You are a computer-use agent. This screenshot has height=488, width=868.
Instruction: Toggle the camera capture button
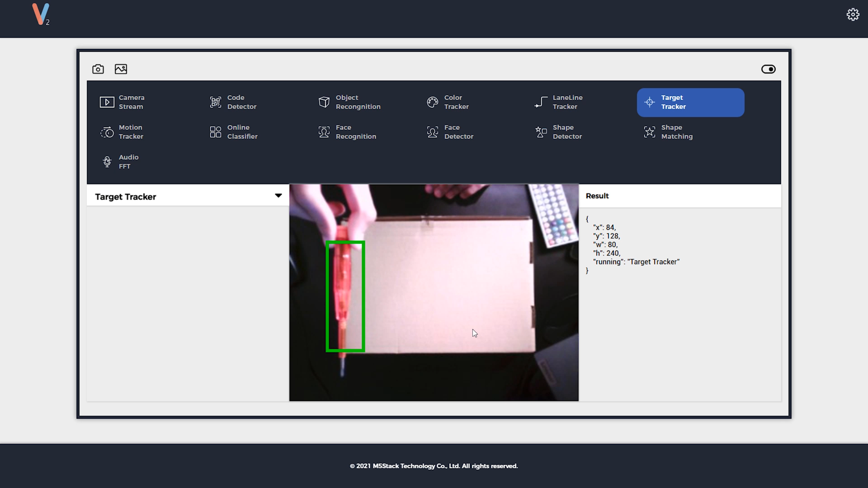coord(98,69)
